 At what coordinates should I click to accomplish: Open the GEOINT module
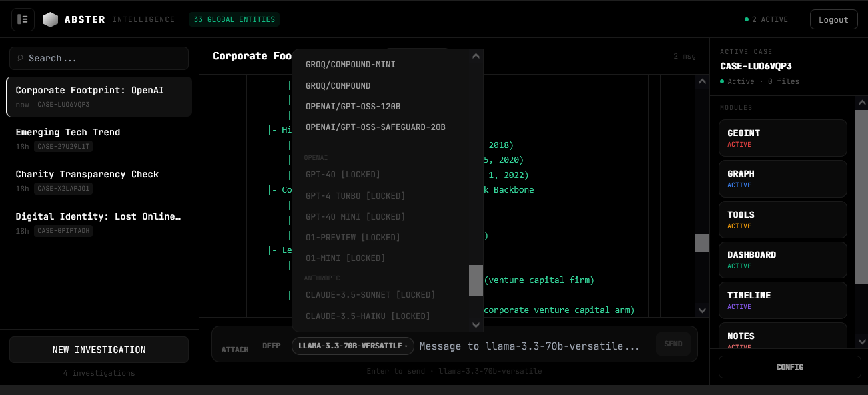point(782,137)
